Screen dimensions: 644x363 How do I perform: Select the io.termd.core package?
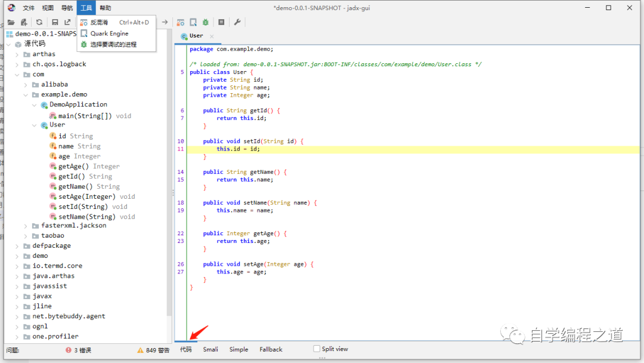pyautogui.click(x=57, y=266)
